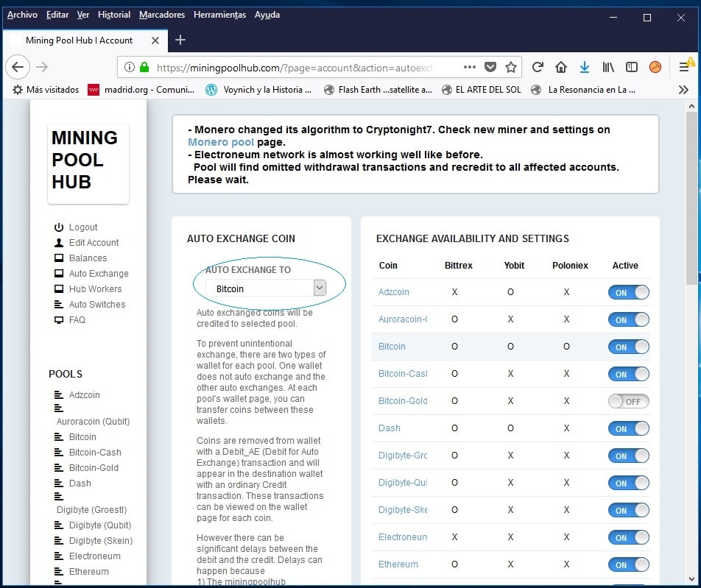Disable the Adzcoin active switch
The width and height of the screenshot is (701, 588).
tap(628, 292)
